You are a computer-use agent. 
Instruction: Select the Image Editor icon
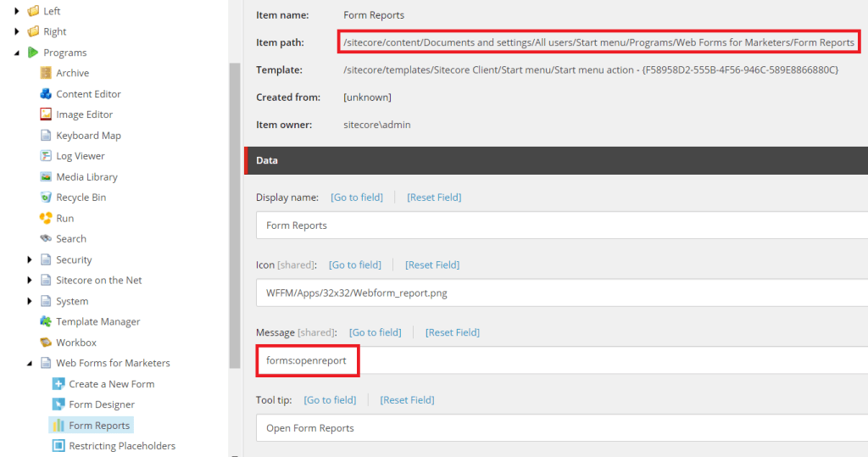[x=46, y=114]
